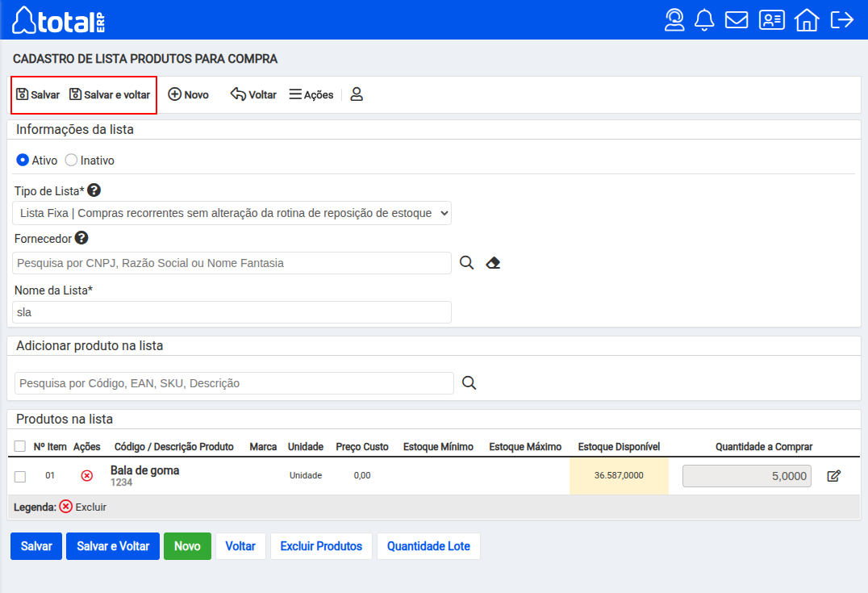Click the Quantidade Lote button

click(428, 546)
